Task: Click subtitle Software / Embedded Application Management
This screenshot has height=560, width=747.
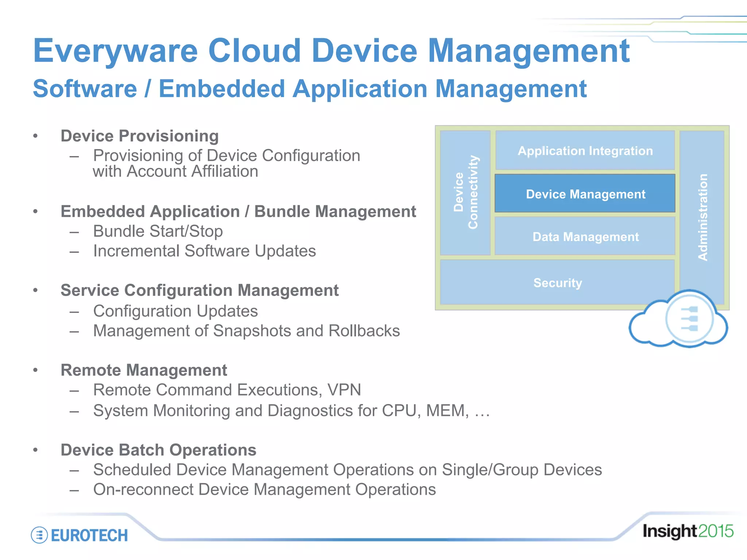Action: [310, 89]
